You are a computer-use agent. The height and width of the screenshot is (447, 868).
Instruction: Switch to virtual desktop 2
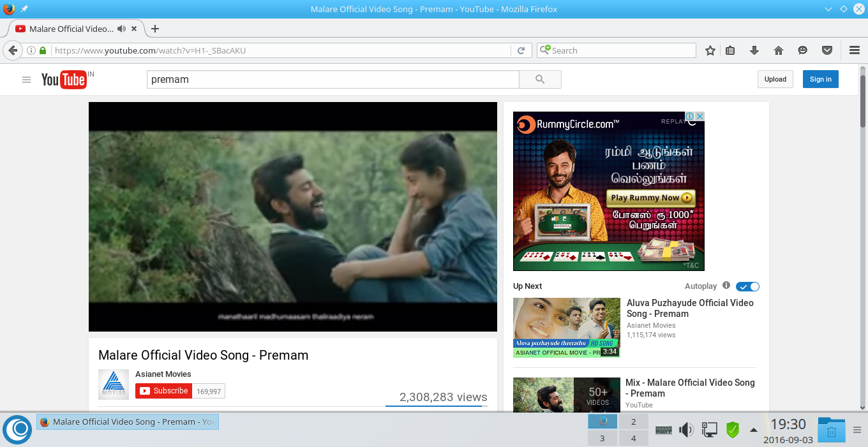click(x=633, y=421)
